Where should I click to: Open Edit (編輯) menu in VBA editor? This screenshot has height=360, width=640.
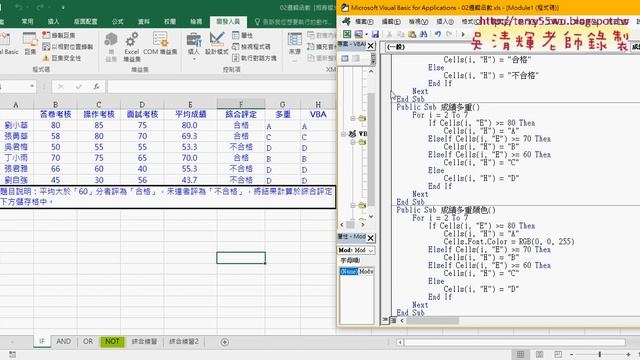(x=391, y=21)
